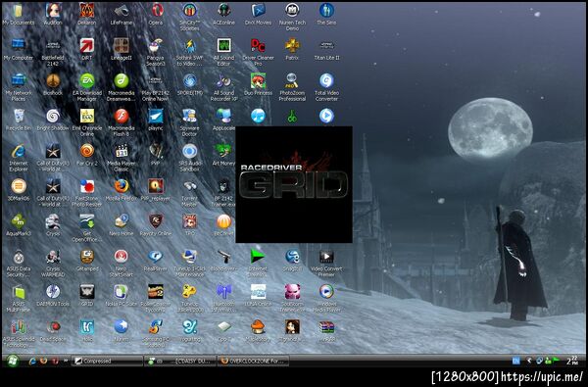Image resolution: width=588 pixels, height=387 pixels.
Task: Open the Lineage II shortcut
Action: [x=122, y=50]
